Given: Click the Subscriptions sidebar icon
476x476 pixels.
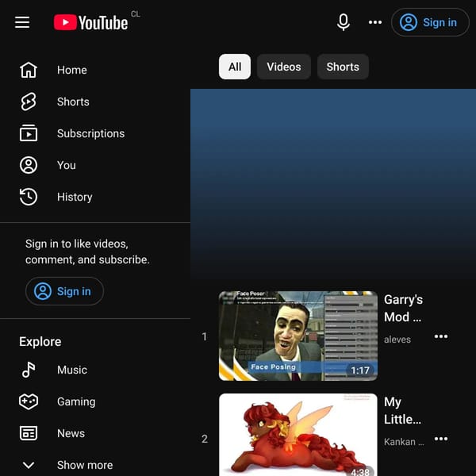Looking at the screenshot, I should click(29, 133).
